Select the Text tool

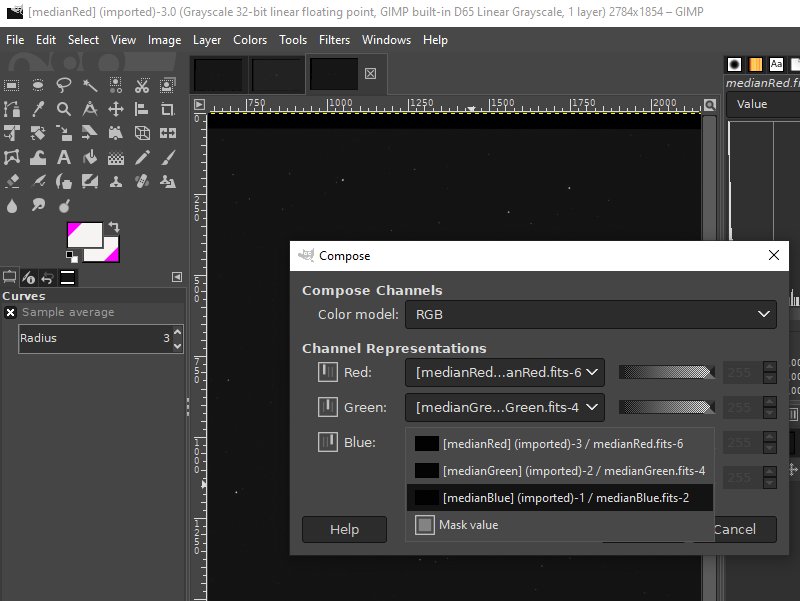64,157
